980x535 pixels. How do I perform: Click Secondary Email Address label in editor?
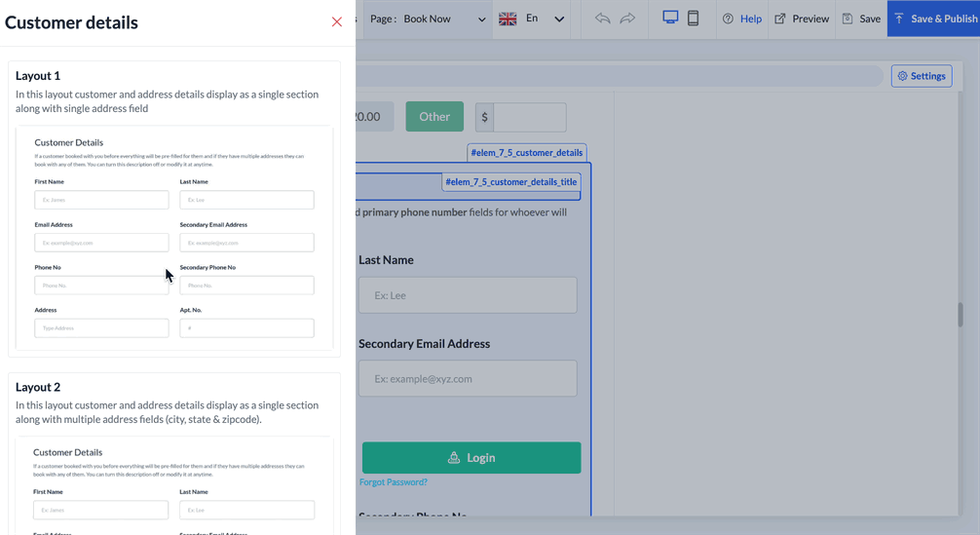(425, 344)
